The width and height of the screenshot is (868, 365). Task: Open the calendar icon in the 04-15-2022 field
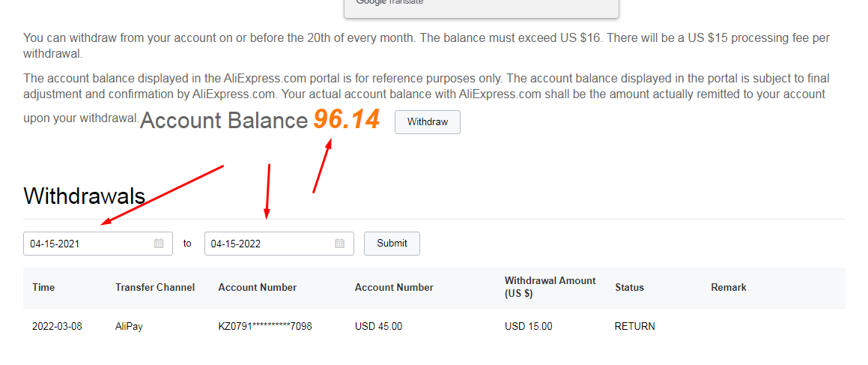coord(340,244)
